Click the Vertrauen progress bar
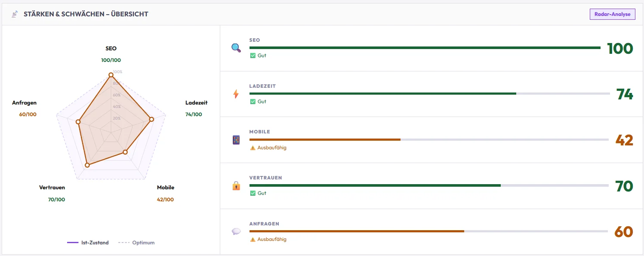The width and height of the screenshot is (644, 256). tap(429, 185)
